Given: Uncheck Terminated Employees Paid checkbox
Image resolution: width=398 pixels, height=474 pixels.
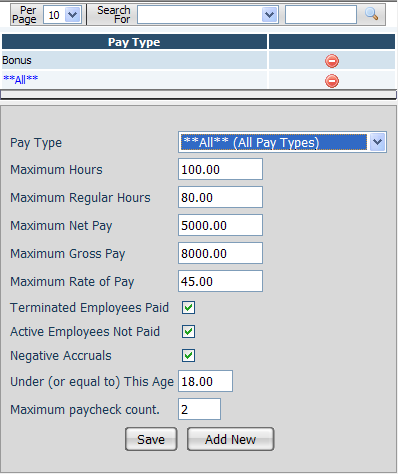Looking at the screenshot, I should tap(188, 307).
